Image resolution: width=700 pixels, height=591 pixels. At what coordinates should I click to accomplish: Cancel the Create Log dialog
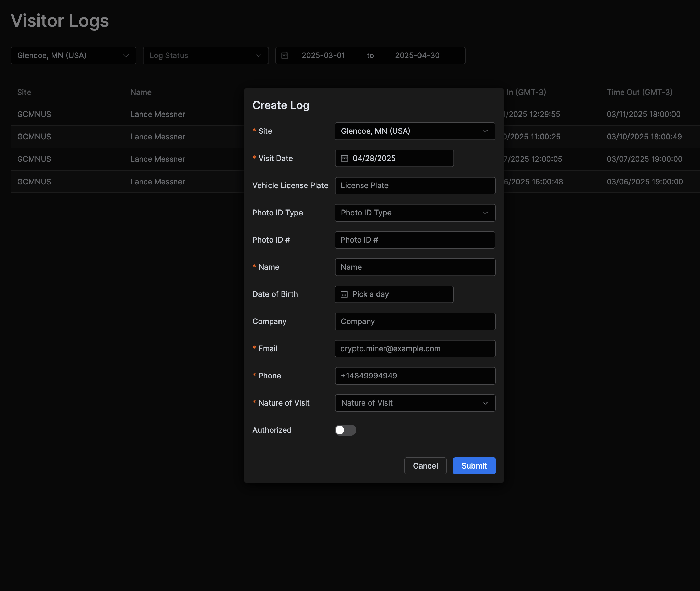click(x=425, y=465)
